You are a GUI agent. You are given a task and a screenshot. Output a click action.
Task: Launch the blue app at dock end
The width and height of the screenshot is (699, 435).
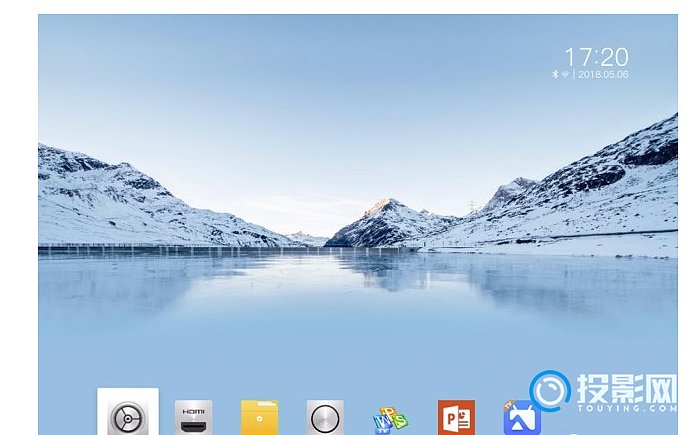pyautogui.click(x=520, y=418)
